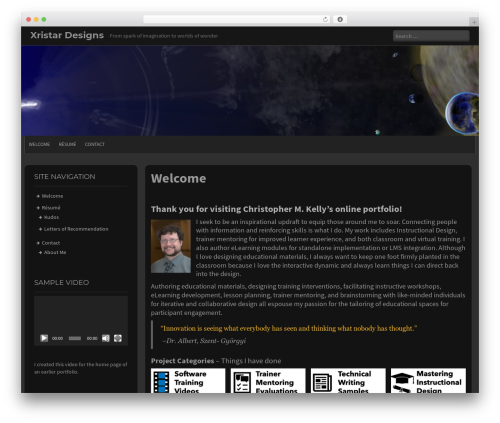Viewport: 500px width, 423px height.
Task: Open the Technical Writing Samples category
Action: coord(348,381)
